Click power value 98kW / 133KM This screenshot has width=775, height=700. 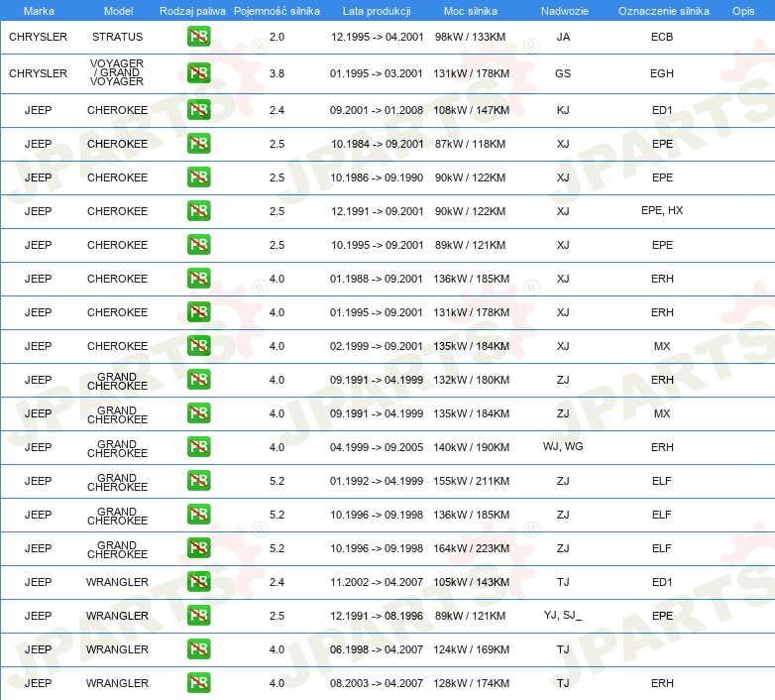(x=470, y=37)
